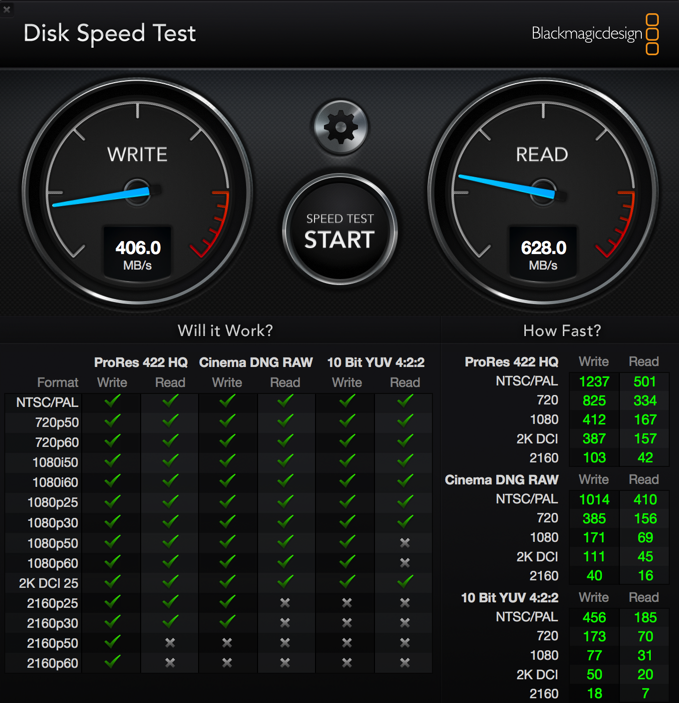Click Cinema DNG Read cross for 2160p30
Viewport: 679px width, 703px height.
tap(285, 623)
